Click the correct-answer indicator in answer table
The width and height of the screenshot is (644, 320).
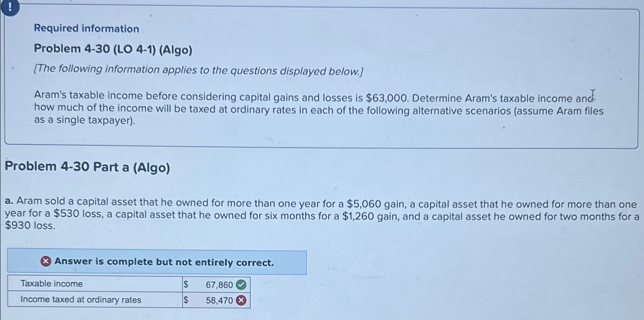(x=241, y=284)
